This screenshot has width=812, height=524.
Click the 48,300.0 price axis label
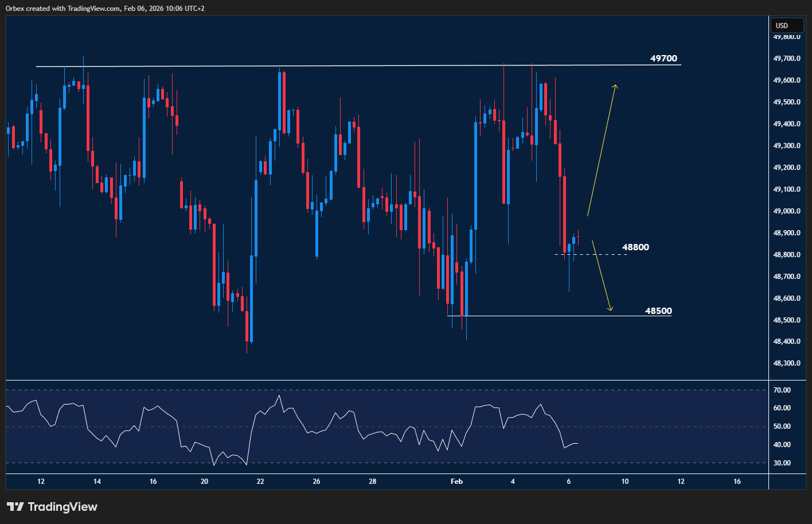tap(787, 363)
